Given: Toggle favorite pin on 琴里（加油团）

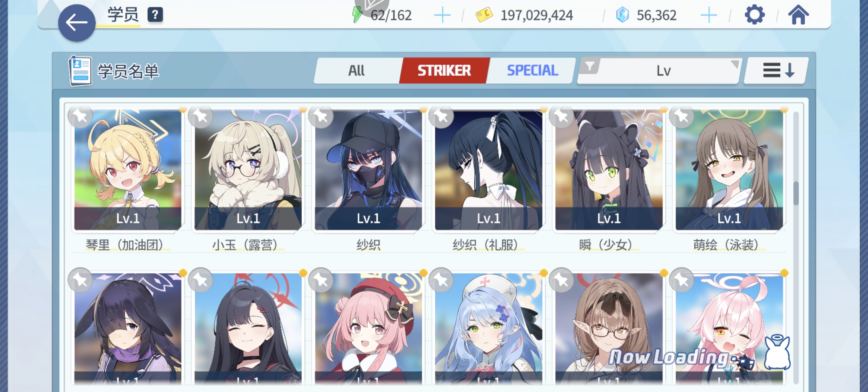Looking at the screenshot, I should pyautogui.click(x=80, y=117).
